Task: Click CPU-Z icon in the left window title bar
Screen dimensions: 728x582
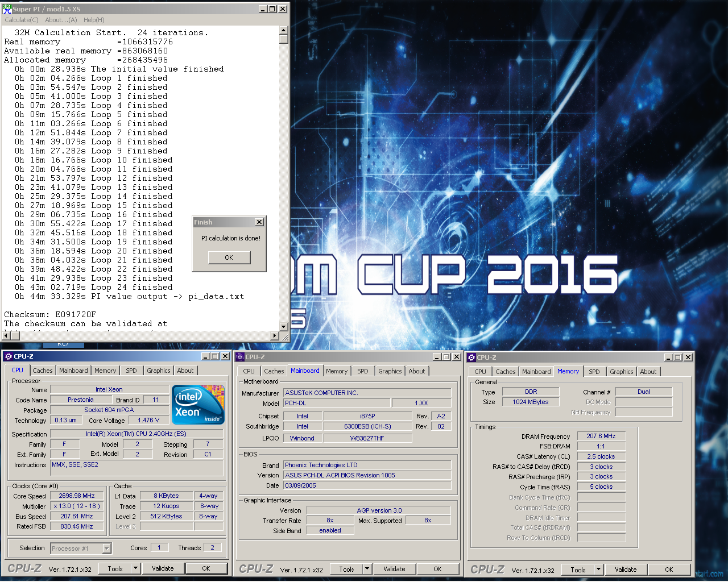Action: (8, 356)
